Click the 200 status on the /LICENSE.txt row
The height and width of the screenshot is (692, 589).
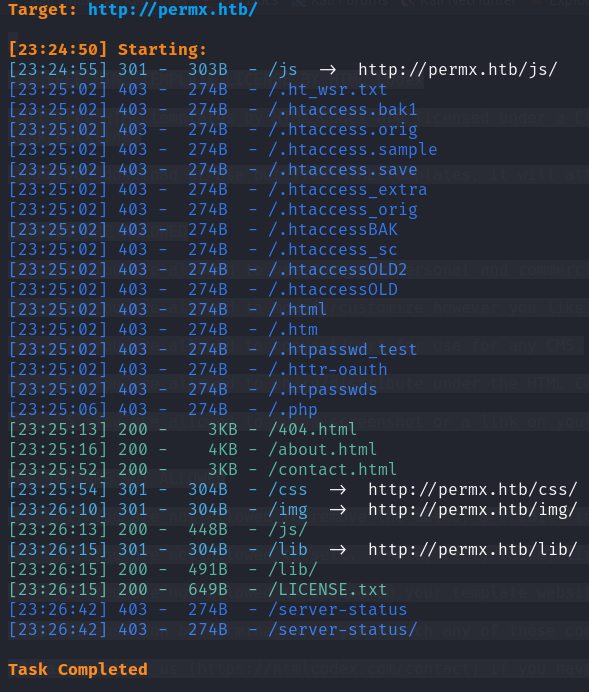point(133,590)
